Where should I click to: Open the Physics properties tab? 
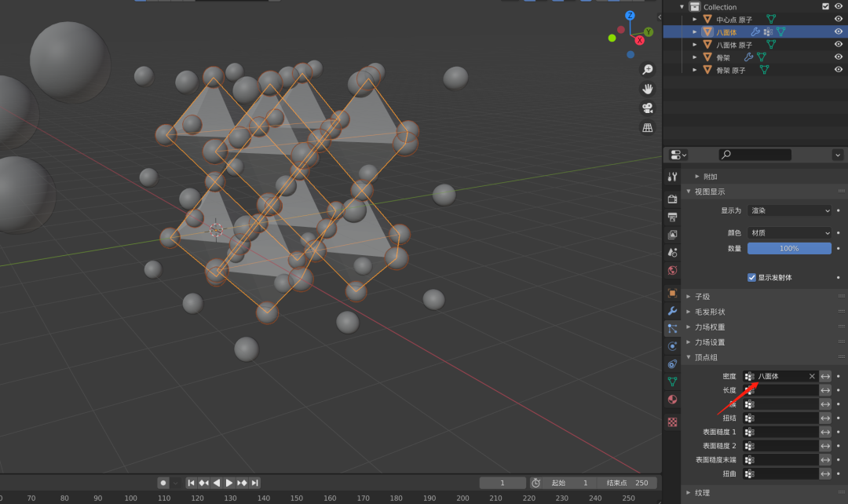pyautogui.click(x=672, y=346)
